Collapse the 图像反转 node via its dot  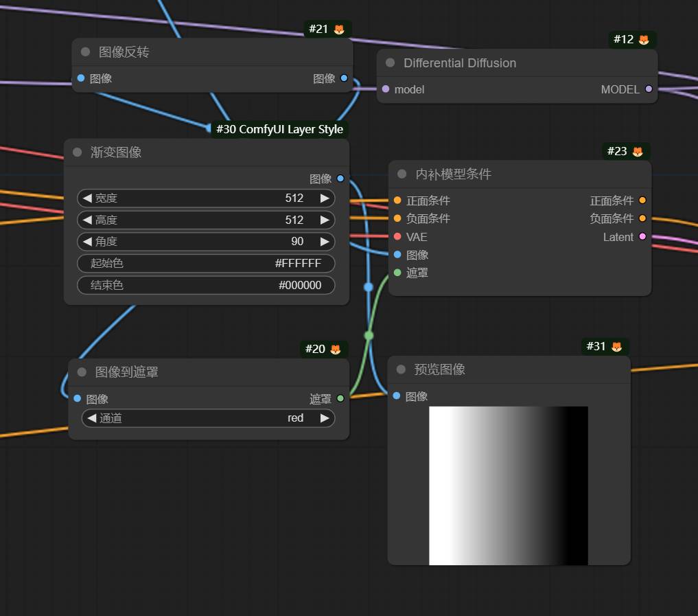click(x=86, y=52)
